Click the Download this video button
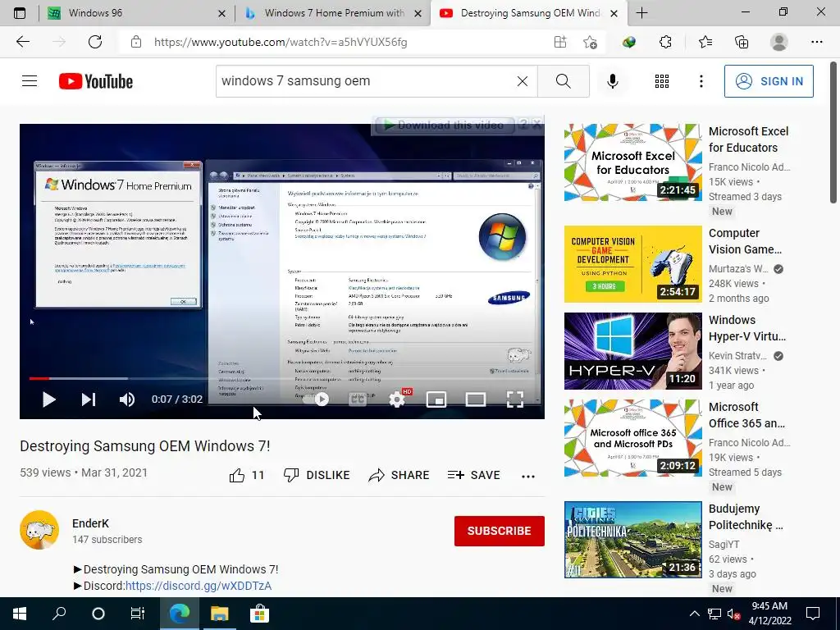The width and height of the screenshot is (840, 630). point(444,126)
